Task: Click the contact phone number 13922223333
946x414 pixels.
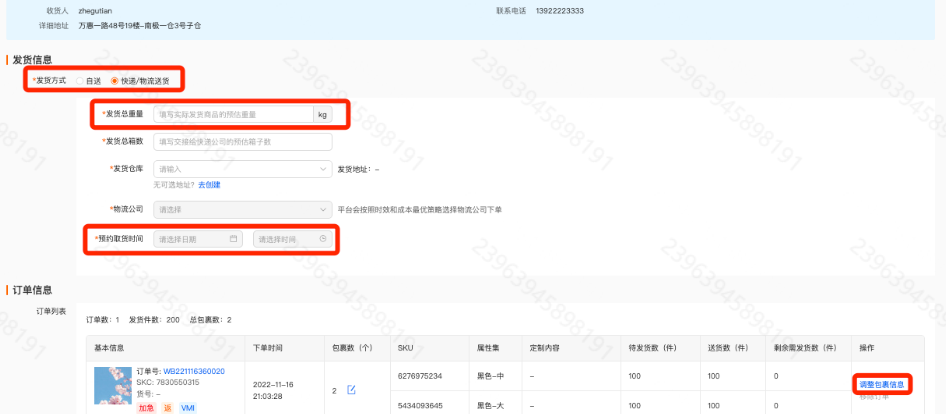Action: (559, 11)
